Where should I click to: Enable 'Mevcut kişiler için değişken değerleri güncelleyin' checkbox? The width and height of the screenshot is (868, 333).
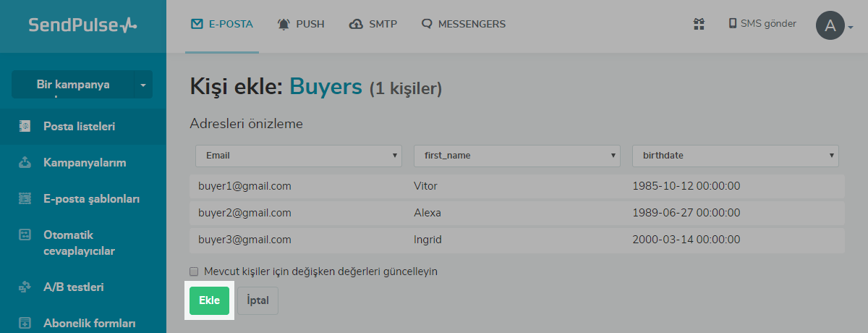coord(194,271)
